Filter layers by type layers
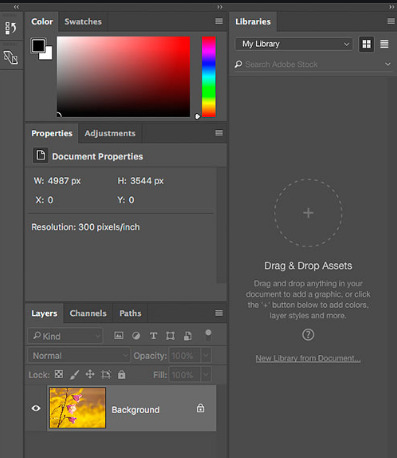This screenshot has height=458, width=397. point(153,336)
